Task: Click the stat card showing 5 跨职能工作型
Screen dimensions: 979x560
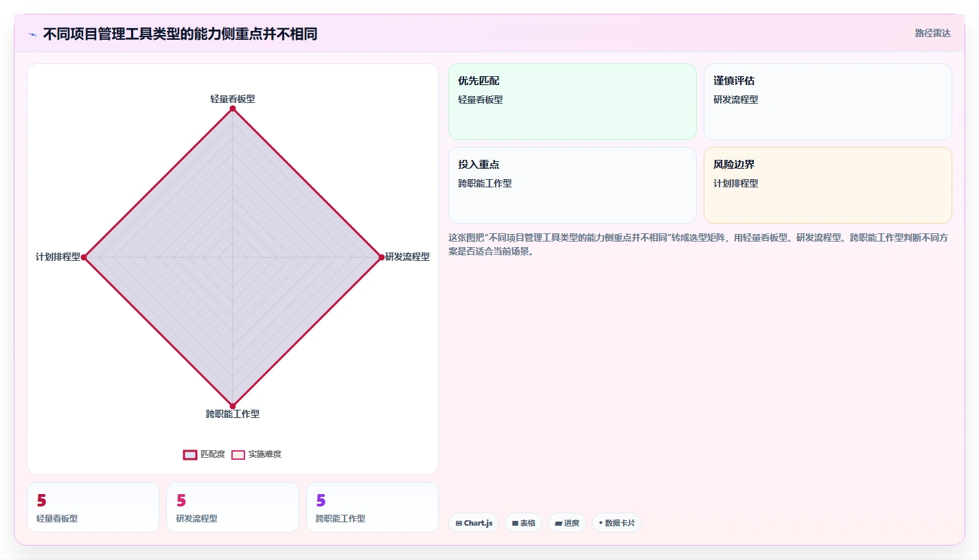Action: coord(372,507)
